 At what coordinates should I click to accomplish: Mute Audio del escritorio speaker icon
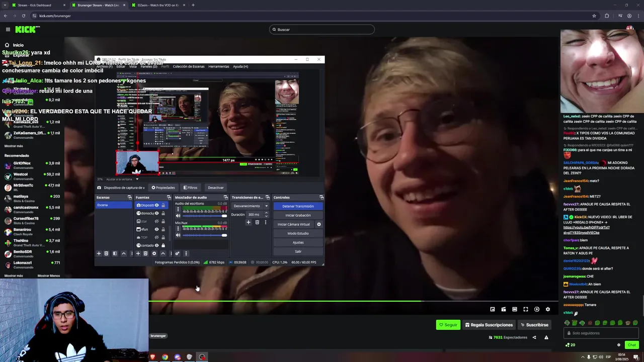tap(178, 216)
